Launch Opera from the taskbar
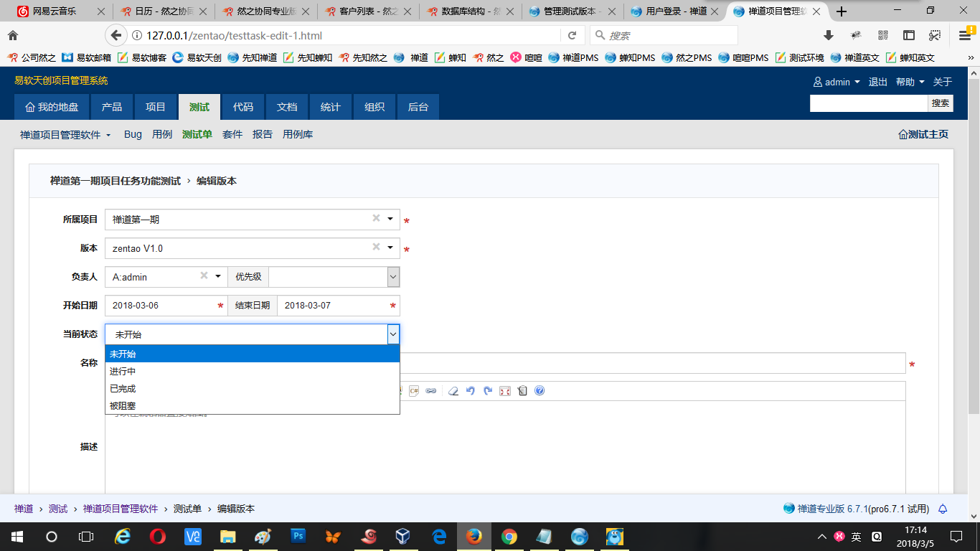The width and height of the screenshot is (980, 551). point(158,536)
